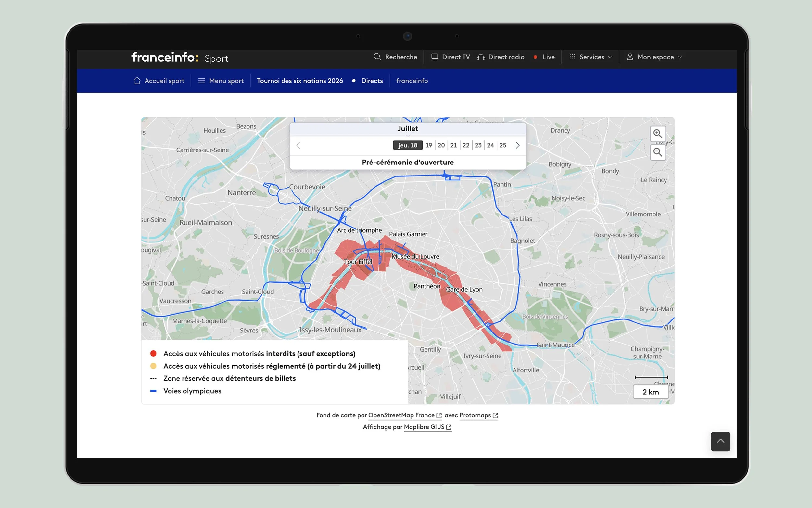Click dashed détenteurs de billets legend marker
The width and height of the screenshot is (812, 508).
[x=153, y=378]
